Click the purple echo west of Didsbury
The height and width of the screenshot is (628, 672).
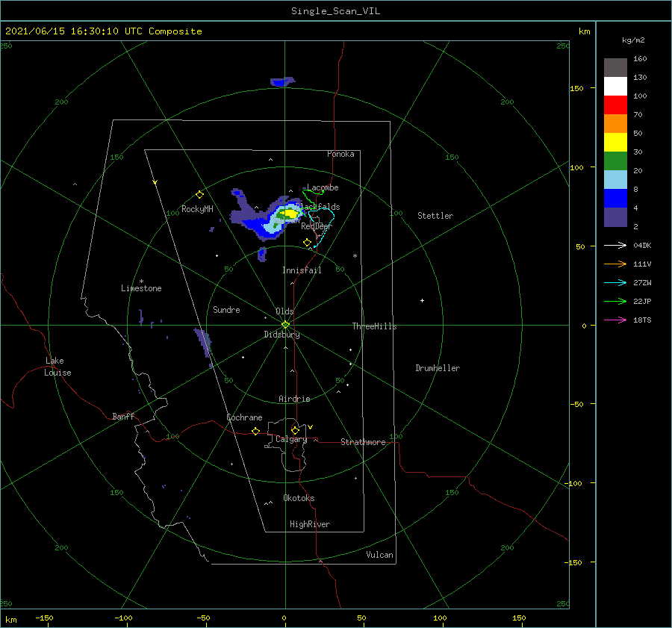[x=203, y=342]
